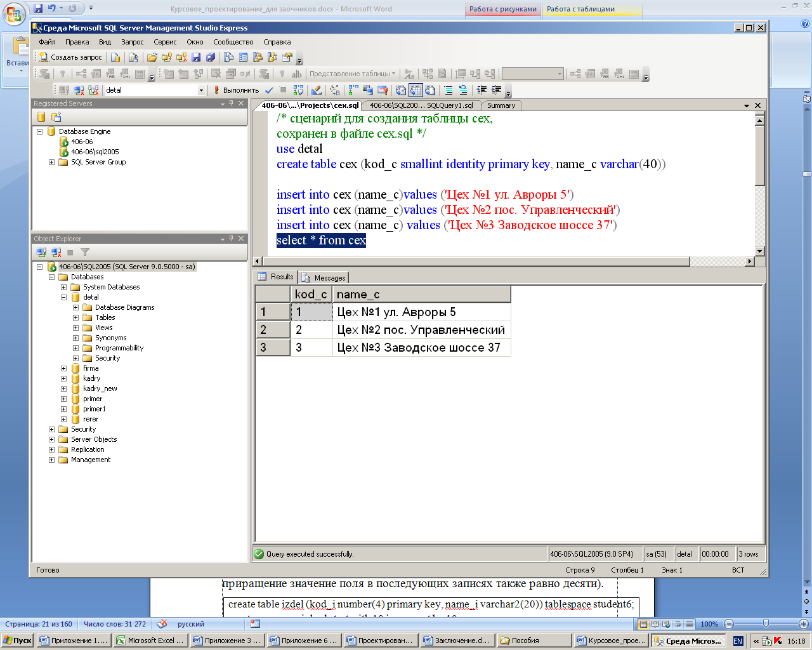Click the Change Connection icon in query toolbar
The width and height of the screenshot is (812, 650).
point(93,90)
